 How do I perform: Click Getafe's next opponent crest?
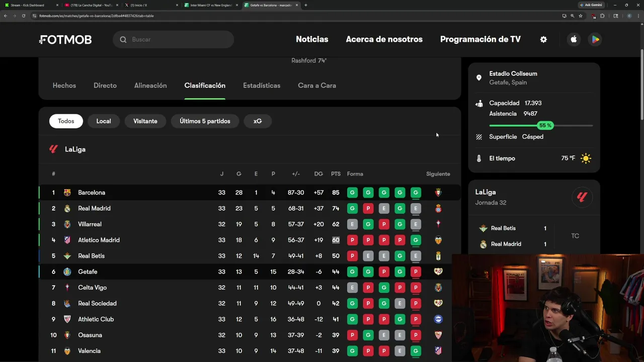pos(438,271)
